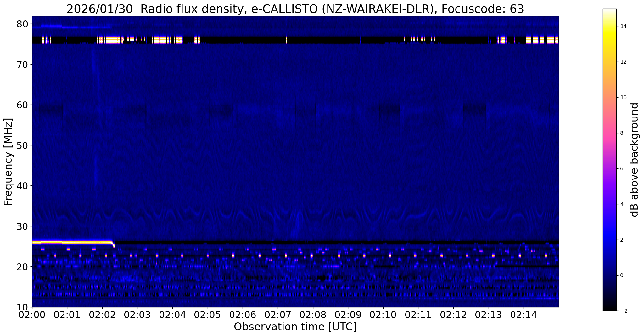
Task: Click the 02:04 time tick label
Action: coord(172,315)
